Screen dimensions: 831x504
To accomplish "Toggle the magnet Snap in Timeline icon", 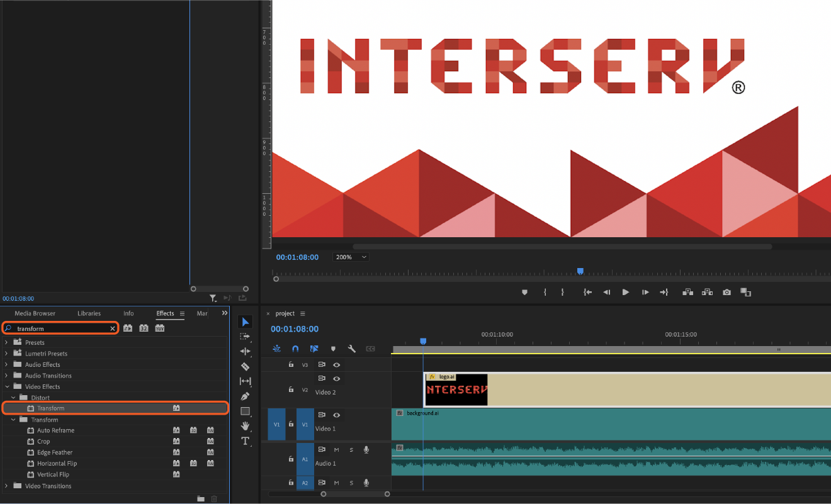I will pos(295,349).
